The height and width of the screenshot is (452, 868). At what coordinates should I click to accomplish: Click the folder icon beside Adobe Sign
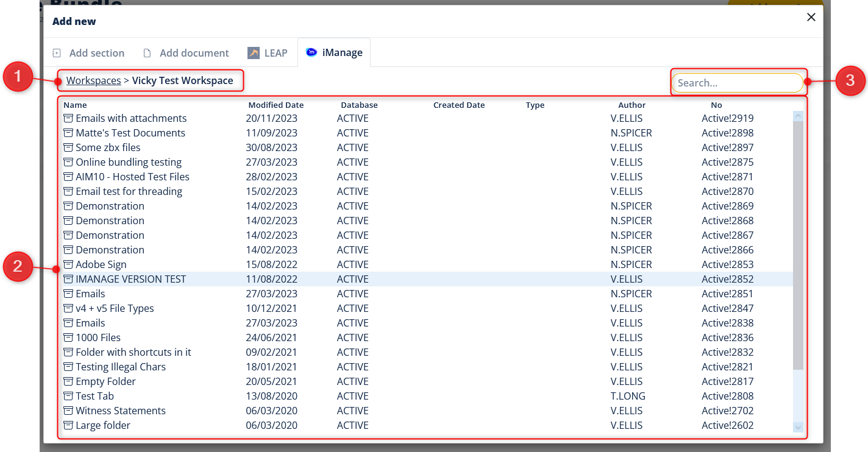point(68,264)
